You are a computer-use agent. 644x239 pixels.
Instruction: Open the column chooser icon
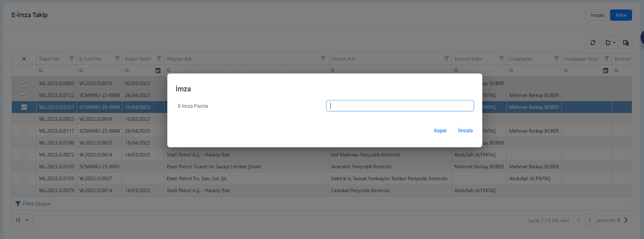(x=626, y=43)
